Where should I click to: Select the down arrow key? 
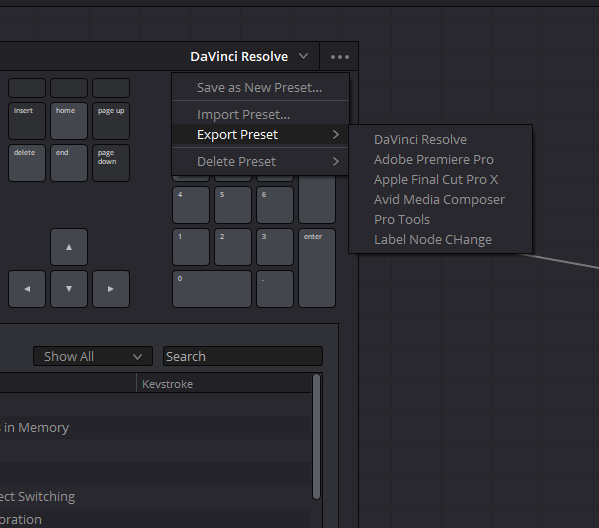(69, 289)
